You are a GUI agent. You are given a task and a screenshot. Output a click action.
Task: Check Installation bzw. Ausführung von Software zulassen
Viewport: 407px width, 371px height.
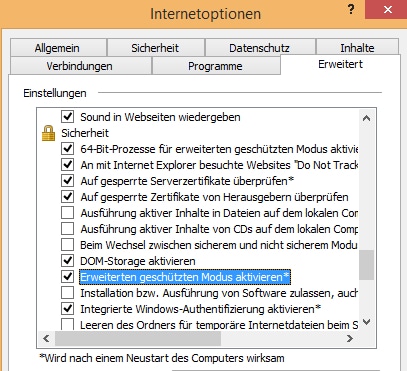click(x=68, y=293)
